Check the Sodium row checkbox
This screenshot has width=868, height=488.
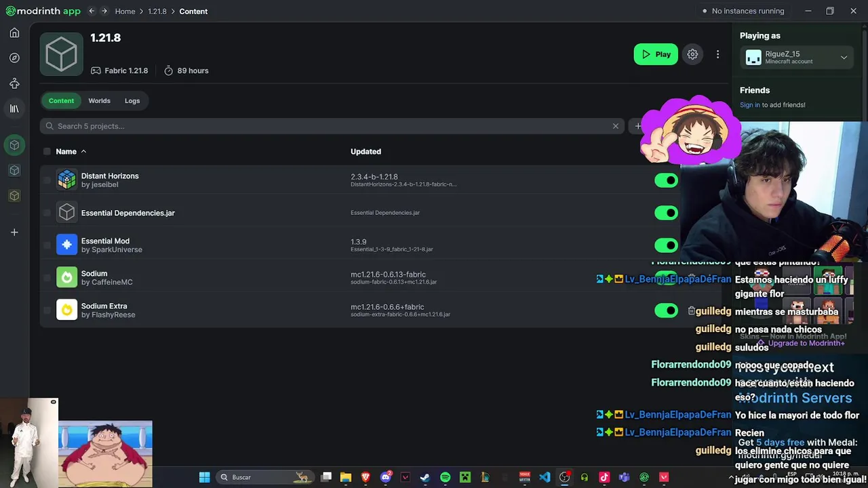(x=47, y=278)
